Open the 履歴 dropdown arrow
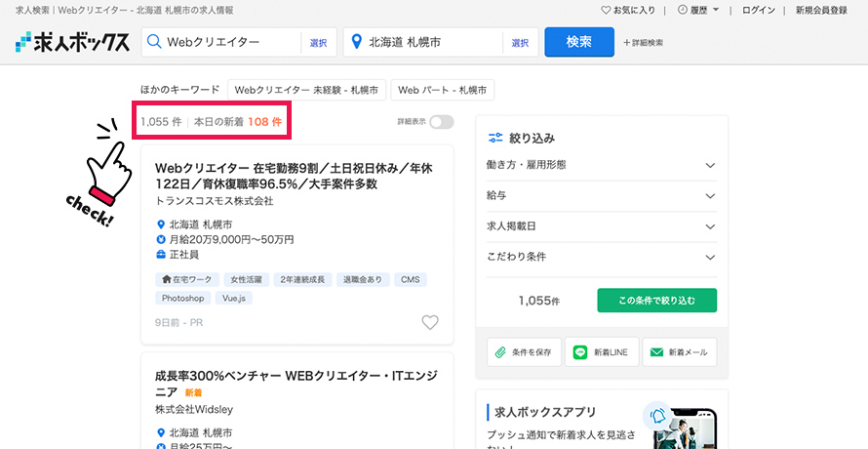This screenshot has width=868, height=449. coord(716,10)
